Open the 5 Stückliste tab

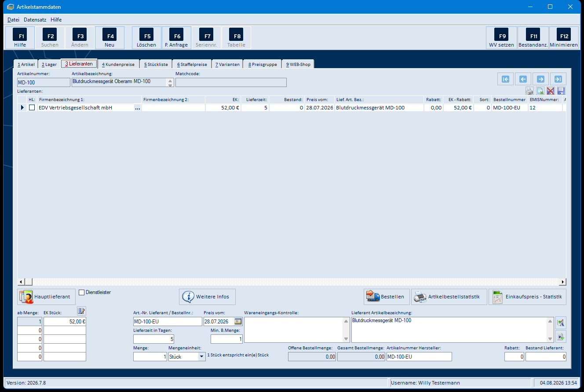tap(156, 64)
